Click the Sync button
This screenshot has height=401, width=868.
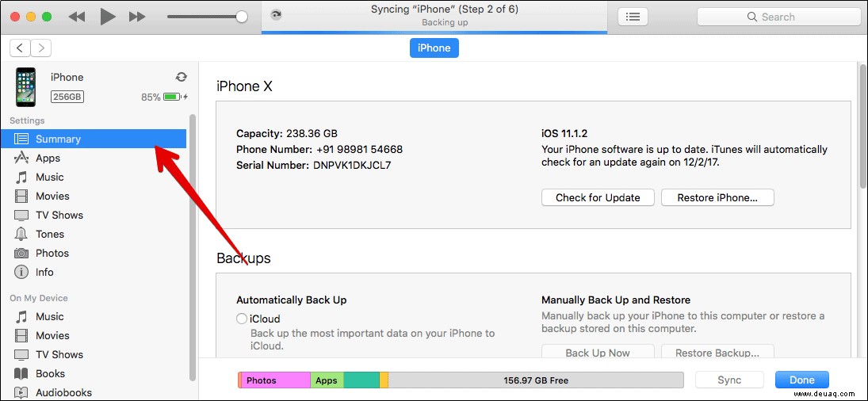tap(729, 380)
